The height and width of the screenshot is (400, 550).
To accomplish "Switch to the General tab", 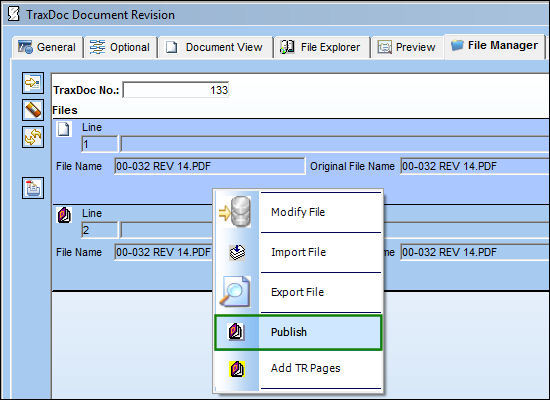I will [x=48, y=47].
